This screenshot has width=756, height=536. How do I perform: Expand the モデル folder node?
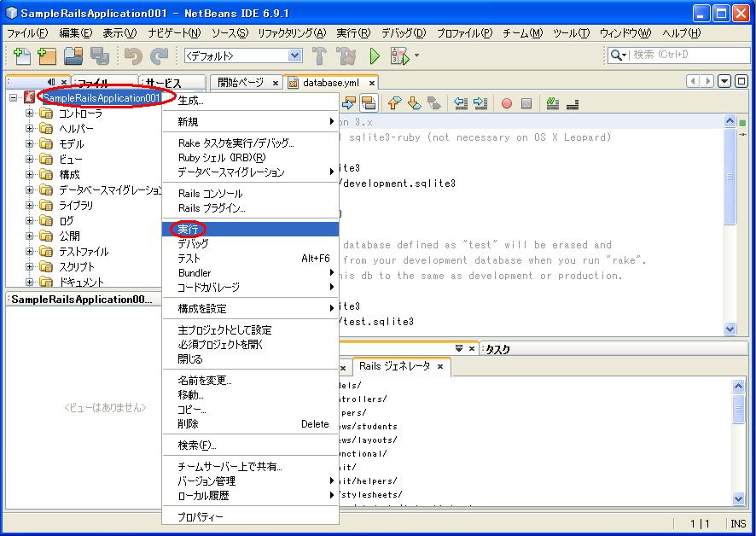point(29,143)
